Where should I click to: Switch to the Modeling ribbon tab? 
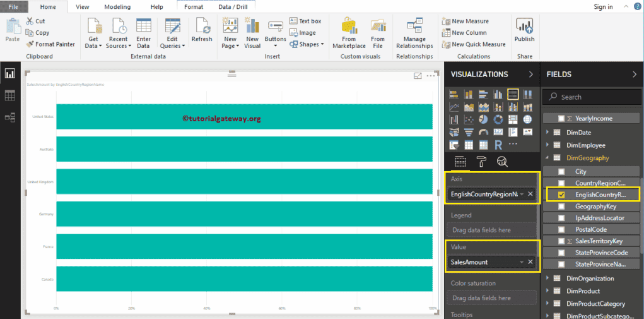tap(117, 6)
